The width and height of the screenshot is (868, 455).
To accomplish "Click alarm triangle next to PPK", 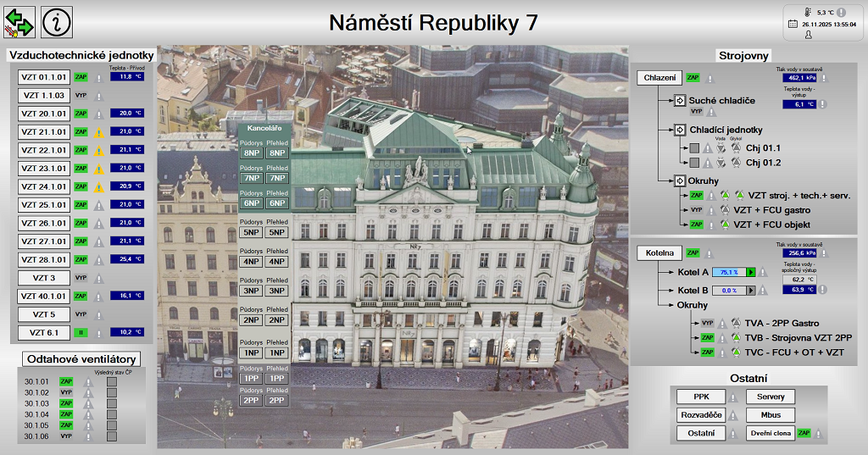I will (x=733, y=397).
